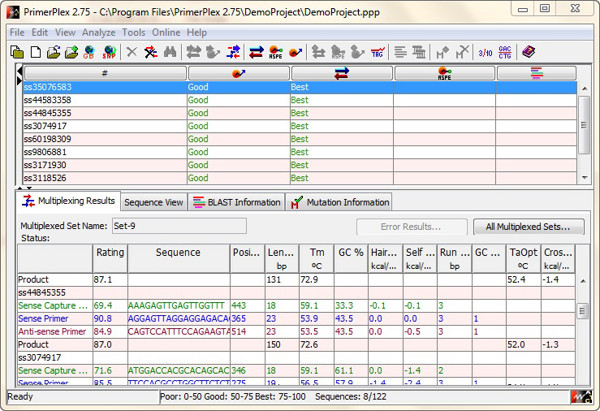The height and width of the screenshot is (411, 600).
Task: Open the Edit menu
Action: (x=39, y=33)
